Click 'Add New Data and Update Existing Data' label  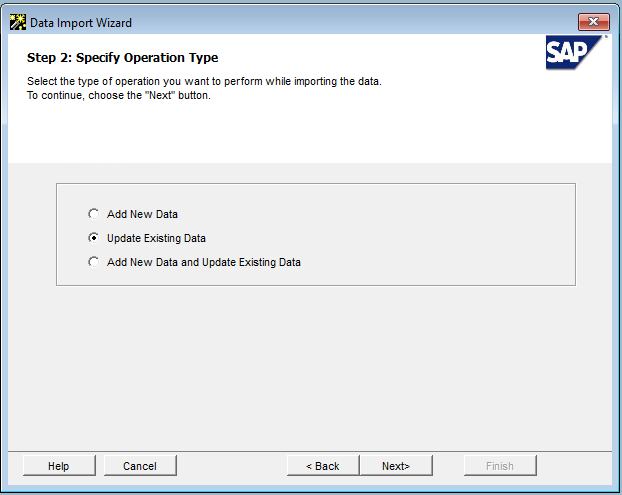[x=204, y=262]
